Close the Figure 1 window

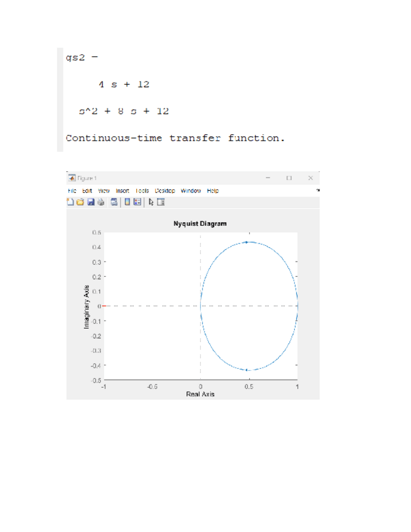coord(310,178)
